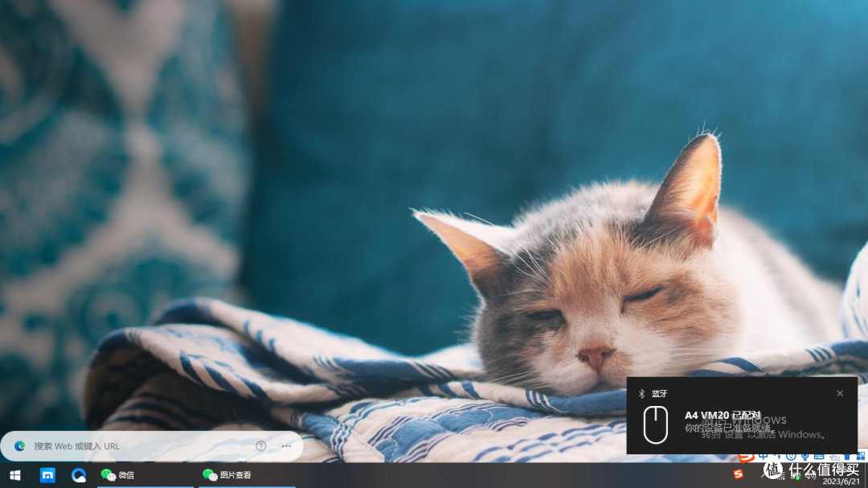This screenshot has width=868, height=488.
Task: Open the A4 VM20 已配对 notification message
Action: pyautogui.click(x=723, y=416)
